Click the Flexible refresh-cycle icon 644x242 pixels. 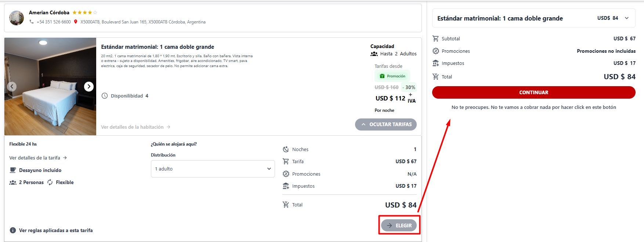tap(50, 182)
